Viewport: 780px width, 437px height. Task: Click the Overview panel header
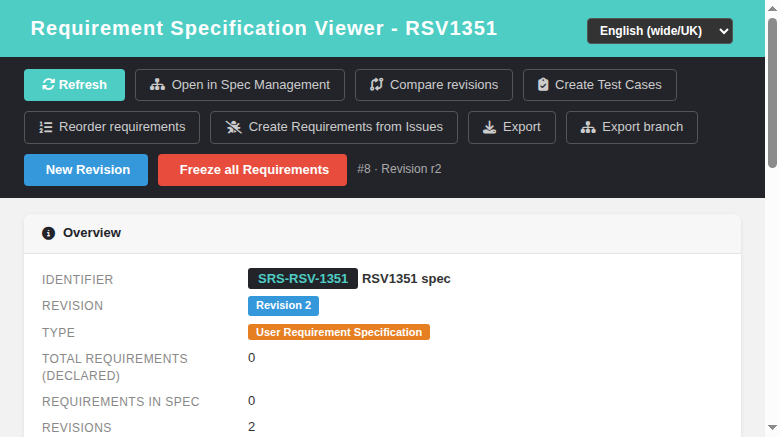coord(382,233)
